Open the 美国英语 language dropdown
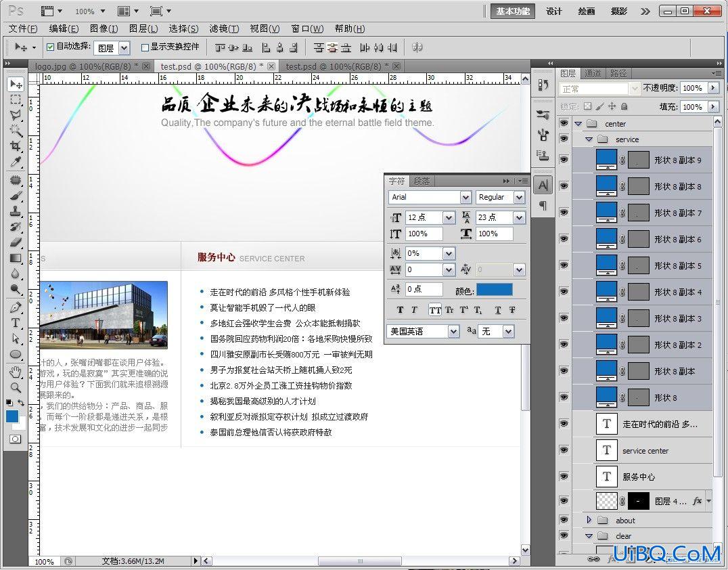The height and width of the screenshot is (570, 728). tap(453, 331)
